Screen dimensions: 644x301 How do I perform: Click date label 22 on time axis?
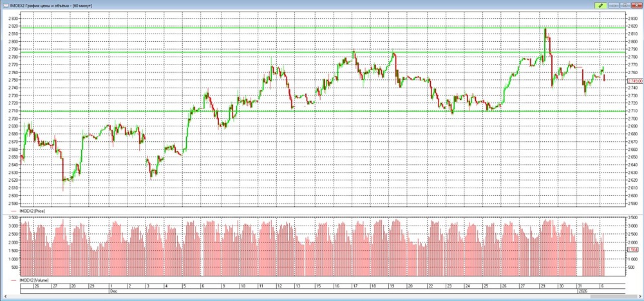[430, 286]
